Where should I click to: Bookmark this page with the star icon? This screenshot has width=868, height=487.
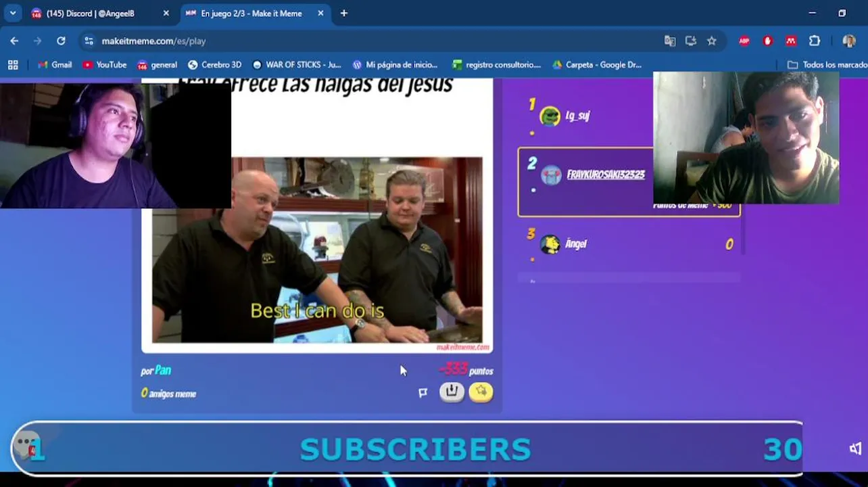tap(712, 41)
